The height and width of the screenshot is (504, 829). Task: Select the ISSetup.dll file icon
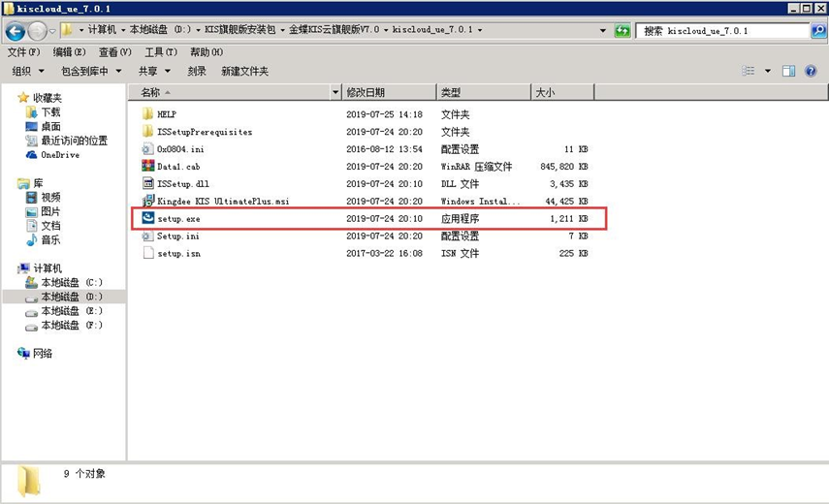tap(147, 183)
